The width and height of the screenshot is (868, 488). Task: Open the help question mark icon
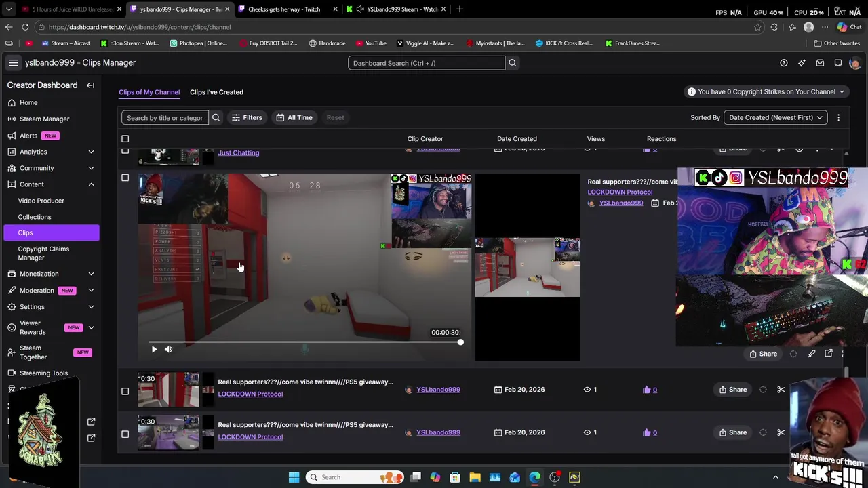pyautogui.click(x=783, y=63)
